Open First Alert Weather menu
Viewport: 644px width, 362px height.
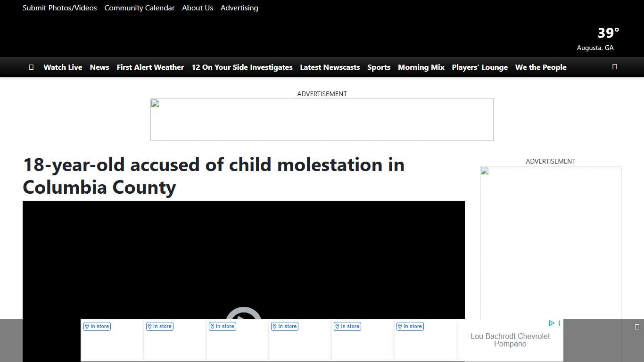pos(150,67)
